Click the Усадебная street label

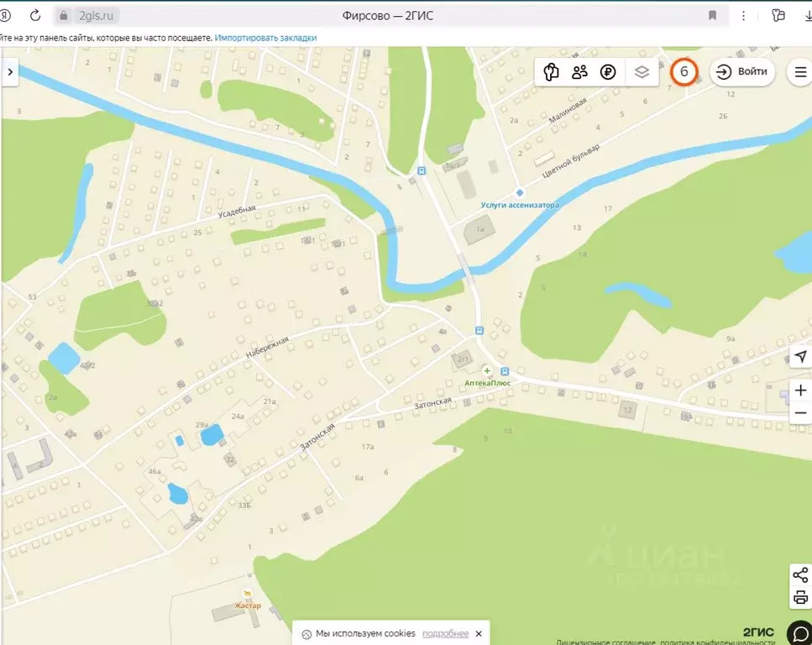tap(237, 212)
